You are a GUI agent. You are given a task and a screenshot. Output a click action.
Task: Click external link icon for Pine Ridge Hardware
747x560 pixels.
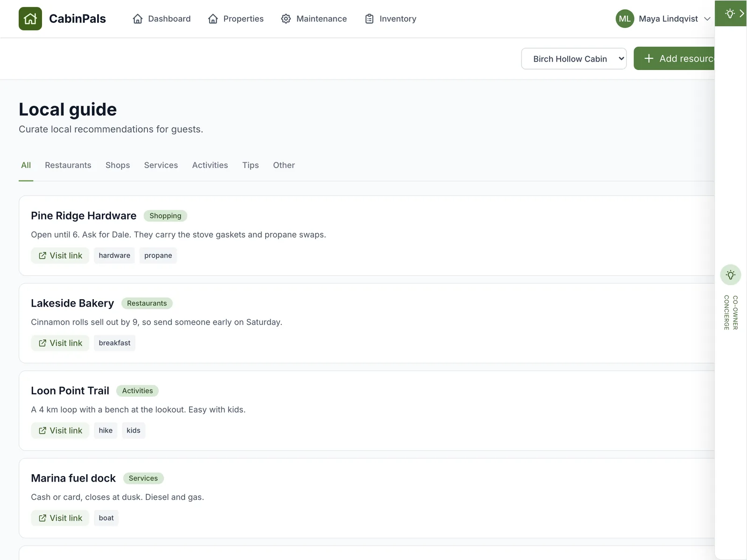click(42, 255)
